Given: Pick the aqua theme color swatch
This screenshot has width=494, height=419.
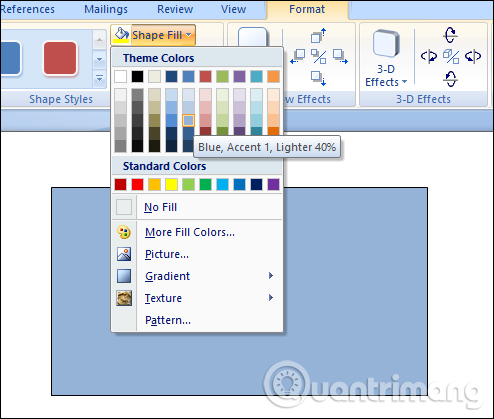Looking at the screenshot, I should click(256, 76).
